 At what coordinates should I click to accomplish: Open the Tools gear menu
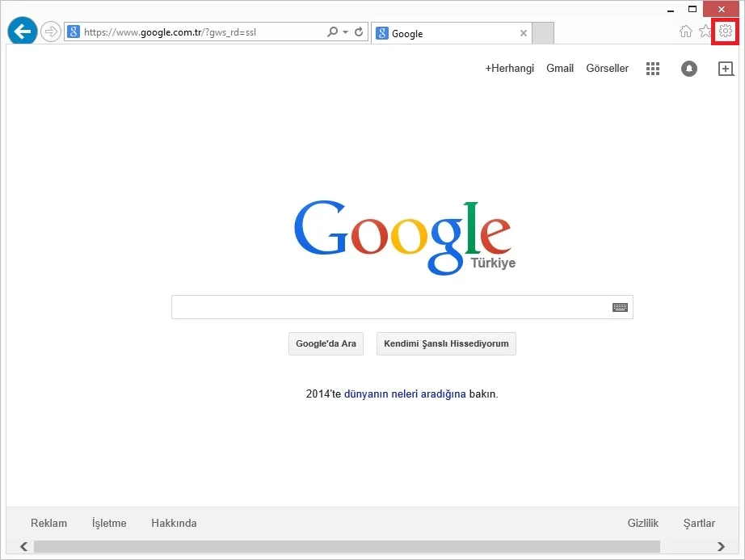(725, 32)
